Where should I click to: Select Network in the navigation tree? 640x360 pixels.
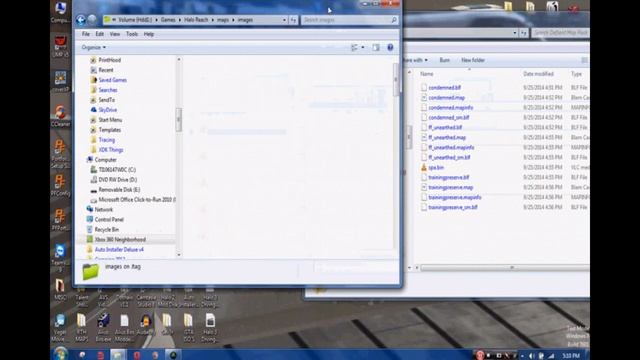(104, 210)
